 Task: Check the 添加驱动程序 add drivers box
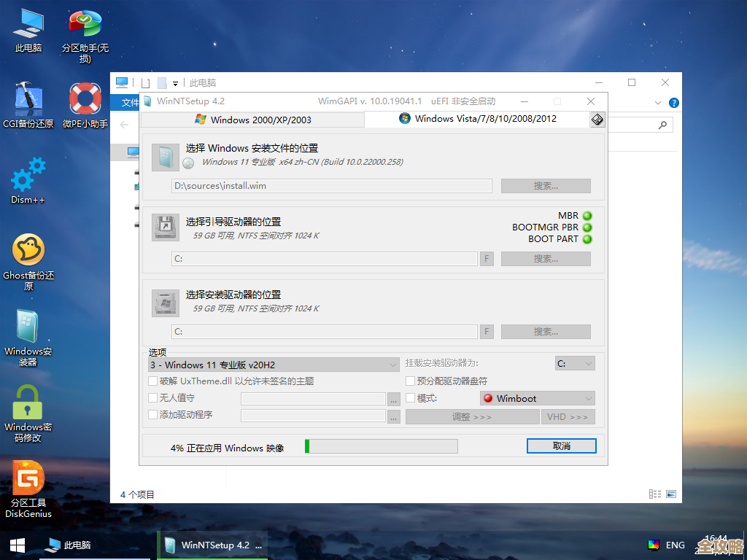(x=152, y=416)
